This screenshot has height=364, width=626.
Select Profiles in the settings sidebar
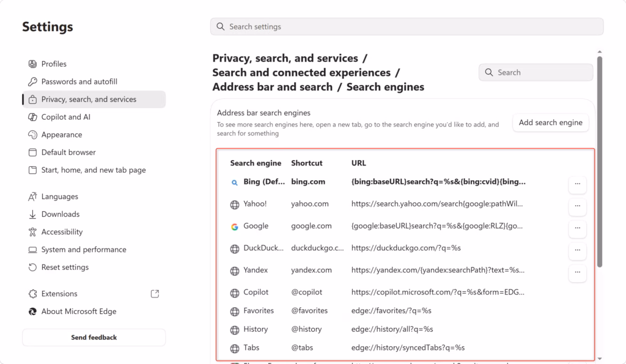click(94, 64)
